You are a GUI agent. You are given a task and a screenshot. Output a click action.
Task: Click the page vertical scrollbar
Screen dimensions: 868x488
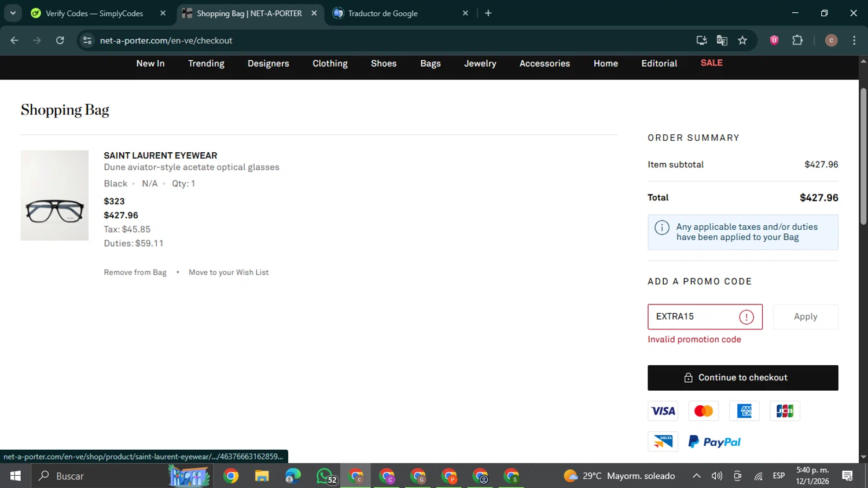click(x=863, y=156)
